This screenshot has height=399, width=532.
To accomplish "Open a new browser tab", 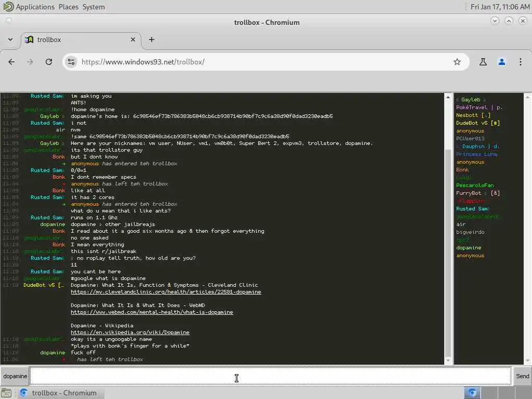I will pyautogui.click(x=152, y=39).
